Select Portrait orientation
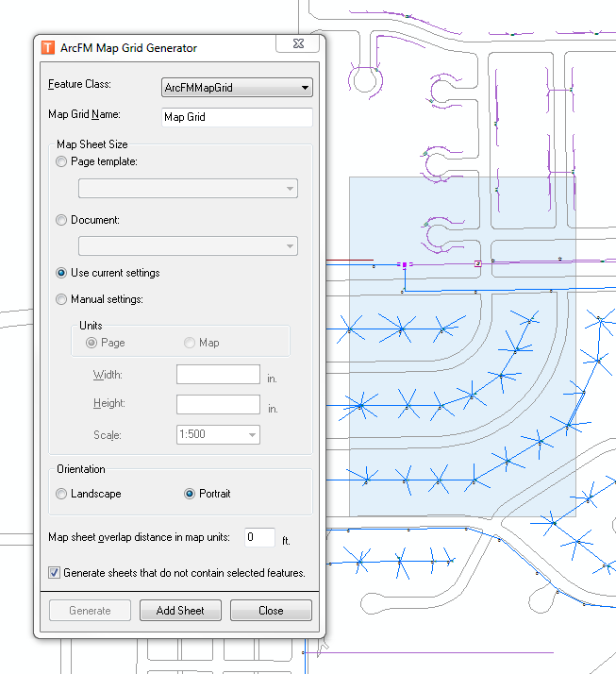616x674 pixels. (189, 494)
